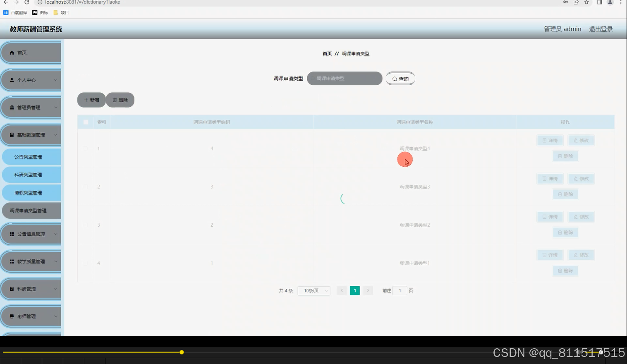The image size is (627, 364).
Task: Click pagination page number 1
Action: pos(355,291)
